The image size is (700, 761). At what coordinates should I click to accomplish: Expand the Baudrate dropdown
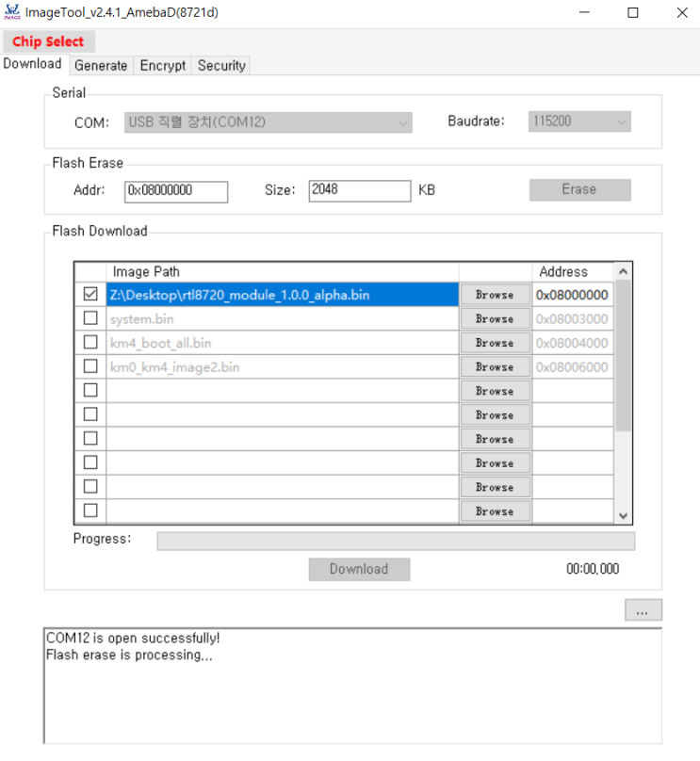(x=579, y=121)
